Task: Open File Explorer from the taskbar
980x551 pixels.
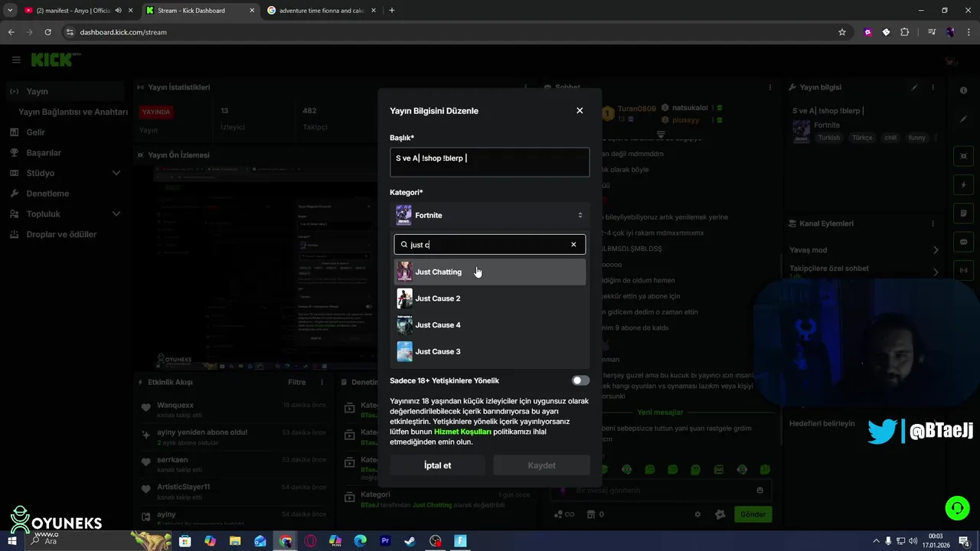Action: pos(235,541)
